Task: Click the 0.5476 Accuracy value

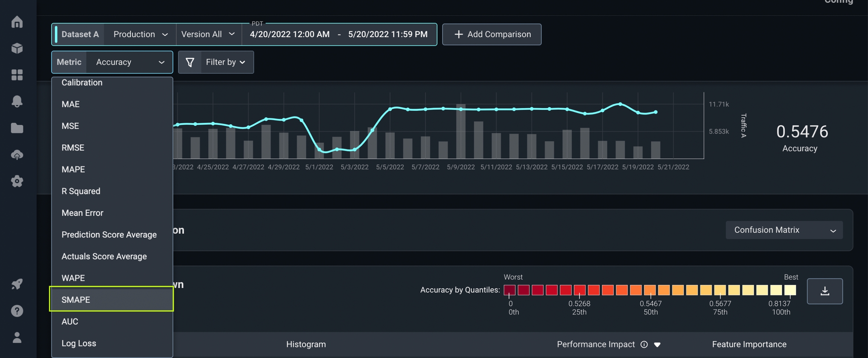Action: pyautogui.click(x=802, y=132)
